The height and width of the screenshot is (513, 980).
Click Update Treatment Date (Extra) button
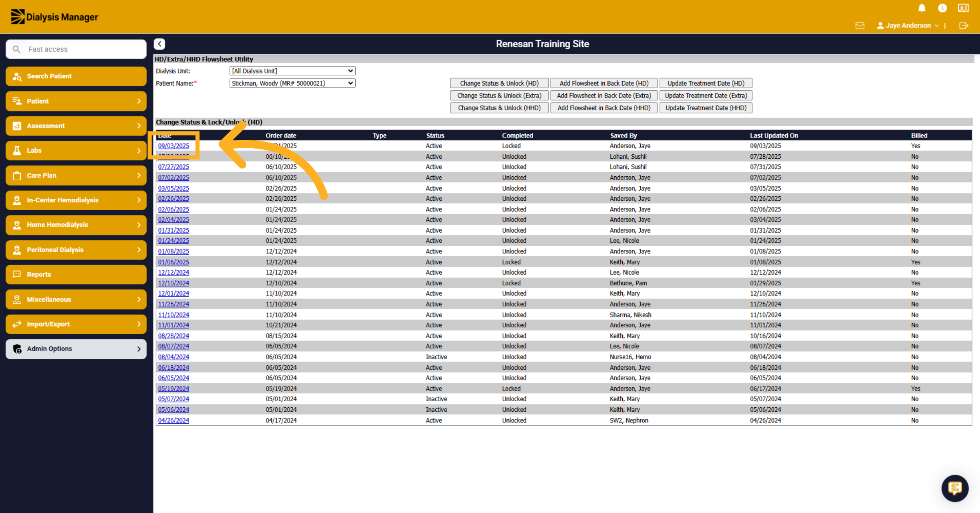706,95
